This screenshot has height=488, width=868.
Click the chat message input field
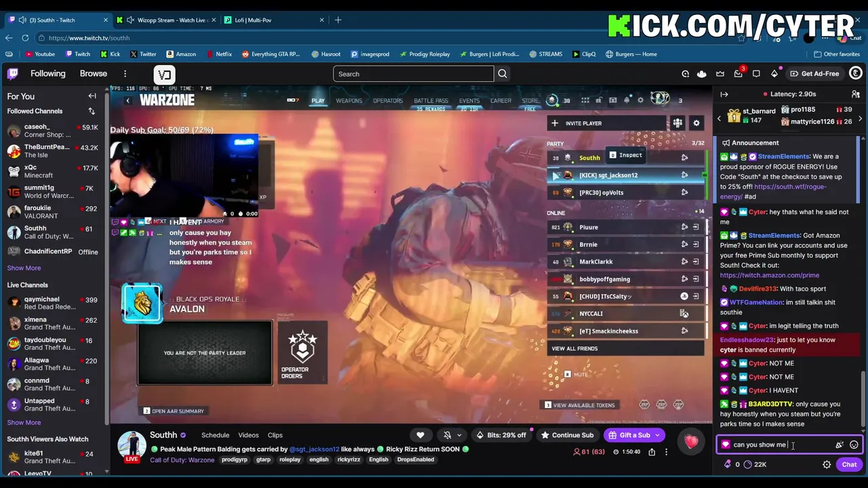(780, 445)
